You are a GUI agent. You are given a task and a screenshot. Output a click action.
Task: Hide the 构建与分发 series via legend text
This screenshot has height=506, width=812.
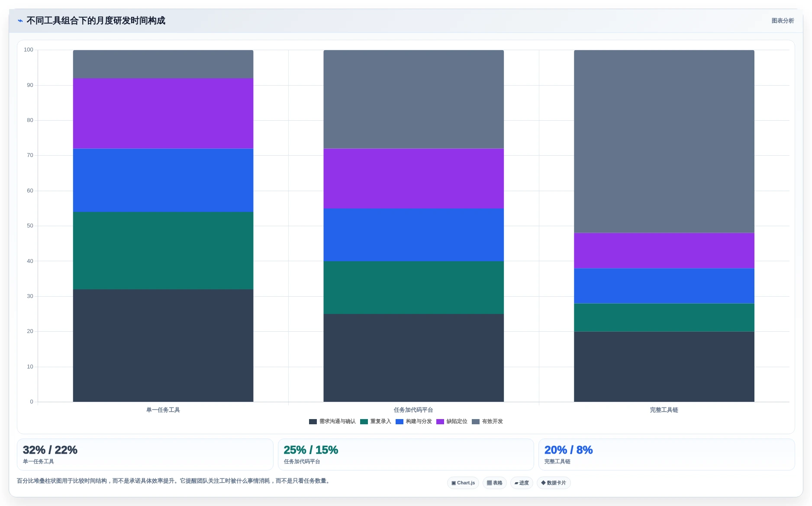click(x=419, y=422)
